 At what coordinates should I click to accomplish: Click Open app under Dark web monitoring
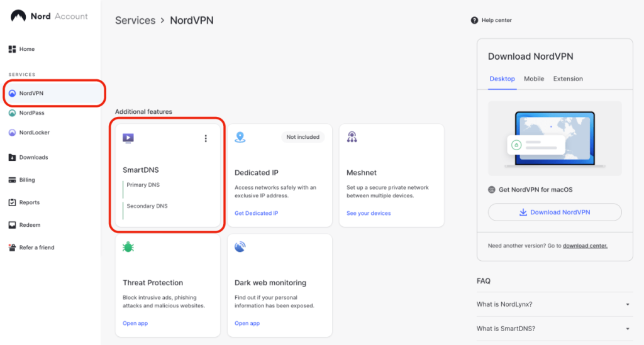[247, 323]
